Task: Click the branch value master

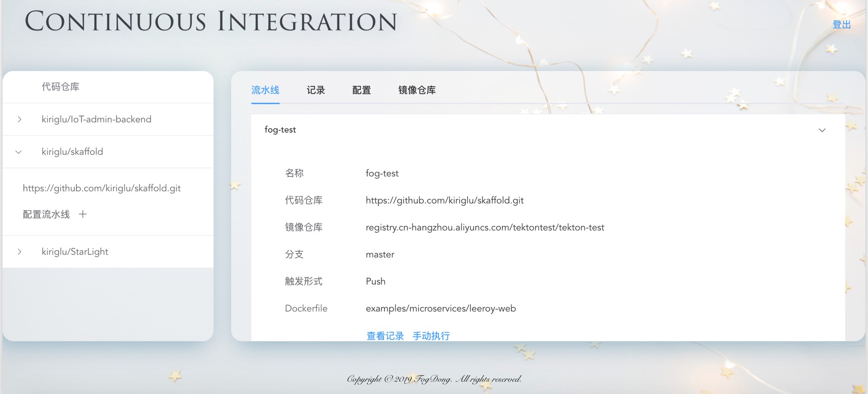Action: click(380, 255)
